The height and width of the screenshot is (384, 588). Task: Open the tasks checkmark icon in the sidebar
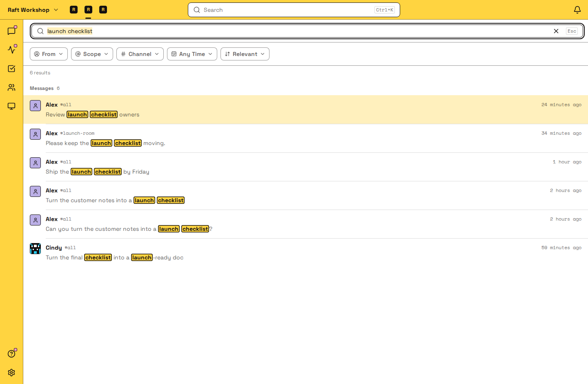pos(11,69)
